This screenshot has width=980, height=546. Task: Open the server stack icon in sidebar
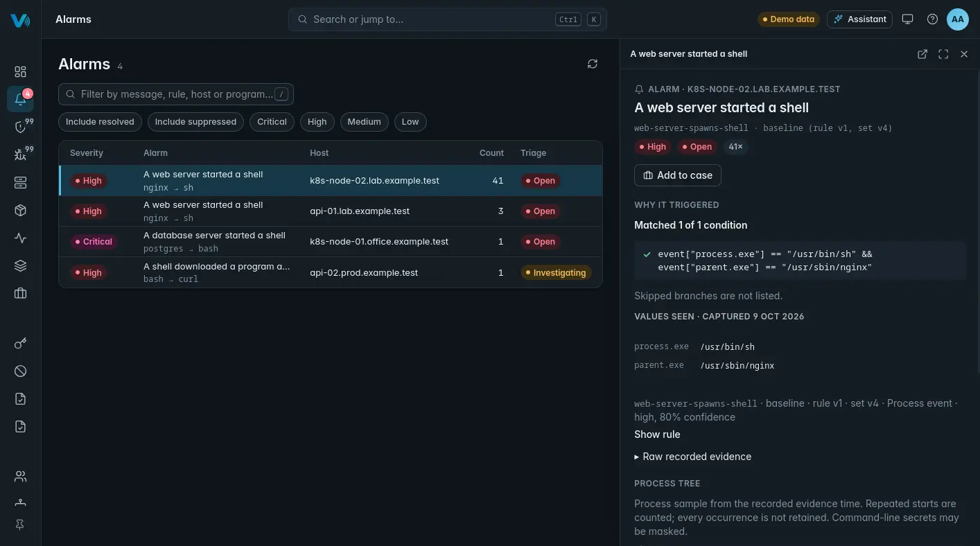(x=20, y=183)
